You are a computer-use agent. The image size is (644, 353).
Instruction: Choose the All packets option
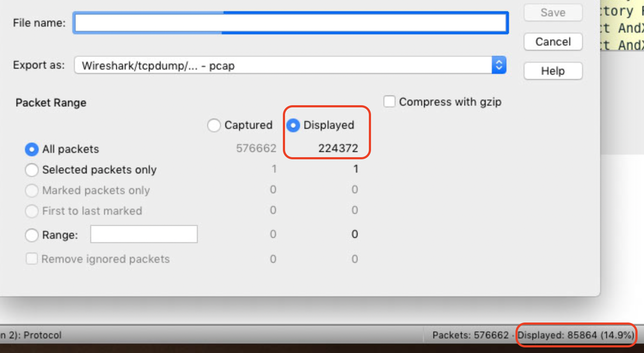point(32,149)
